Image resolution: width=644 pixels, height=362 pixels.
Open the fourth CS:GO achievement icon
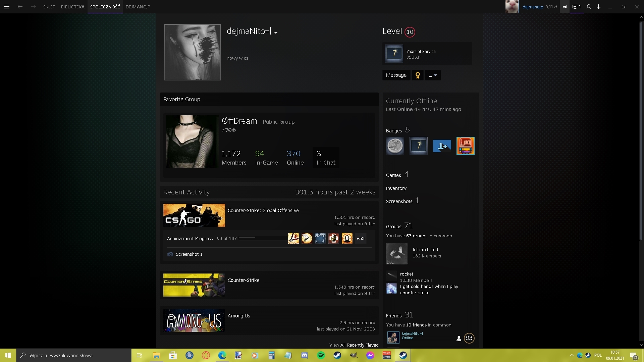(x=333, y=238)
